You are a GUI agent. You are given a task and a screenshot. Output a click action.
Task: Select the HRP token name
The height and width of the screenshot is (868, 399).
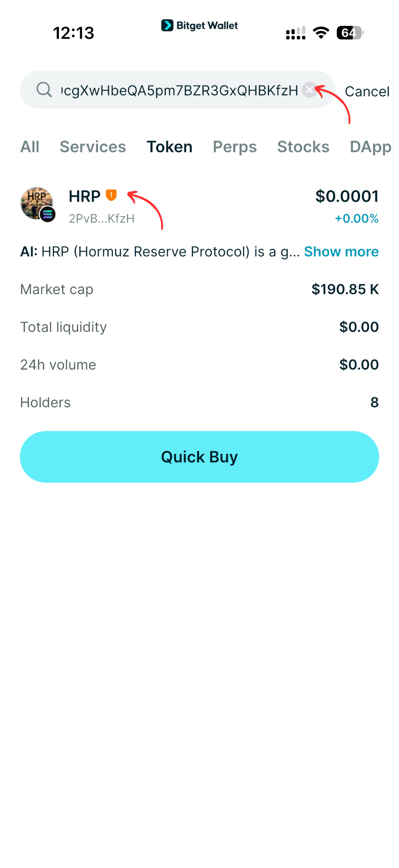(84, 195)
